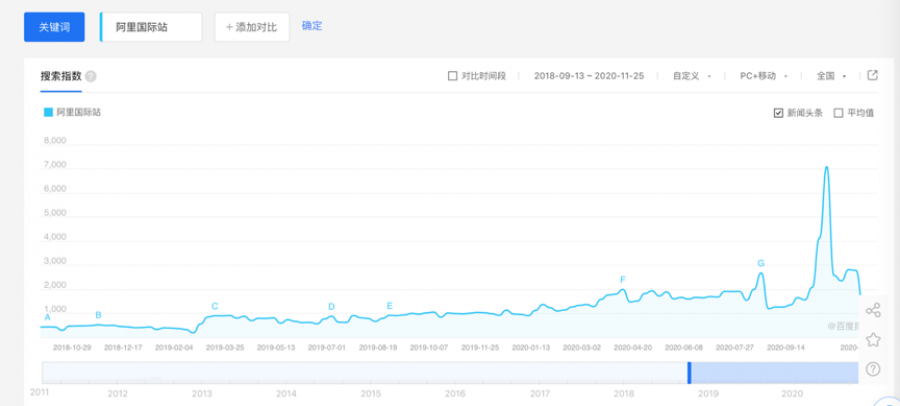Expand the 自定义 dropdown
The height and width of the screenshot is (406, 900).
point(692,76)
